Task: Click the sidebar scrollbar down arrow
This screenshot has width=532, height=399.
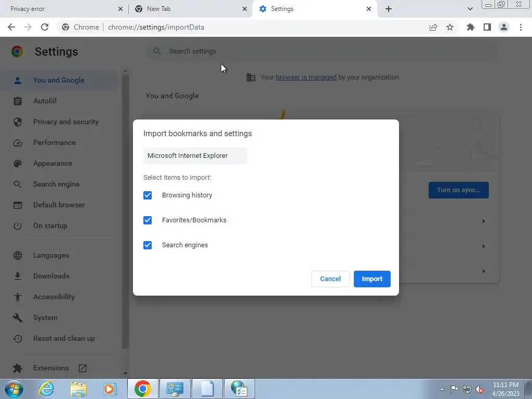Action: [126, 374]
